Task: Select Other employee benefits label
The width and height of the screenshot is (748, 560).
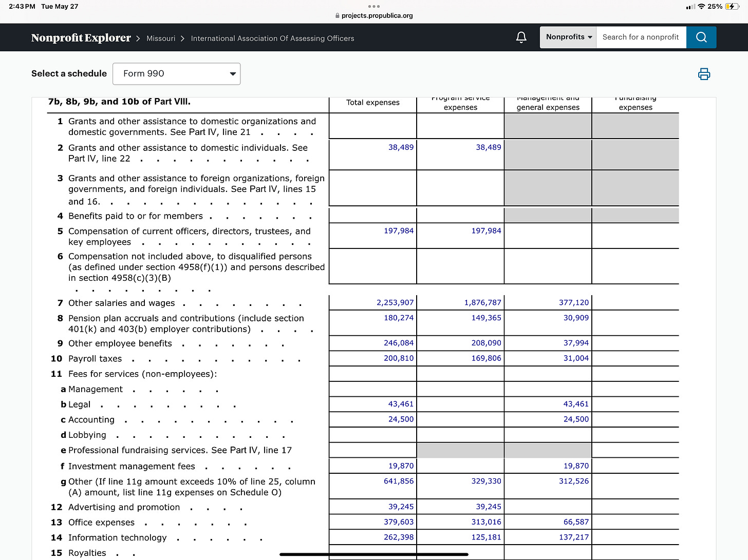Action: [120, 344]
